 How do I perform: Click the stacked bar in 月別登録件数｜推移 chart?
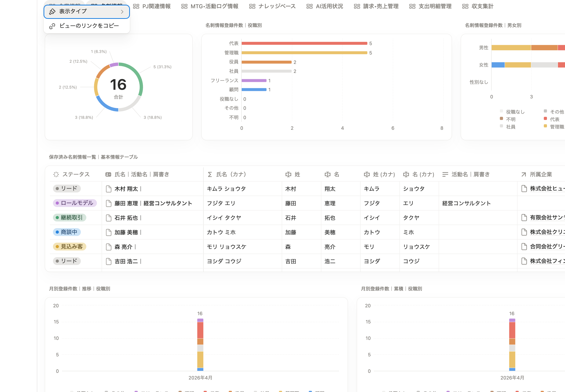click(x=200, y=345)
